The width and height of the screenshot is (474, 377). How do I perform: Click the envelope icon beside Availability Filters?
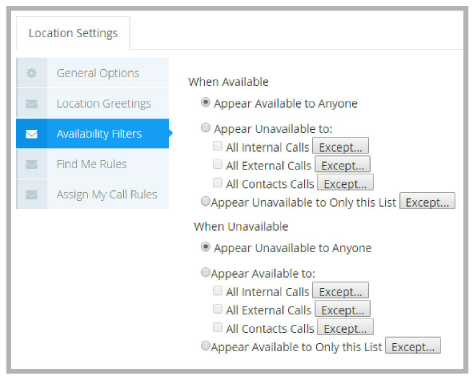point(32,134)
